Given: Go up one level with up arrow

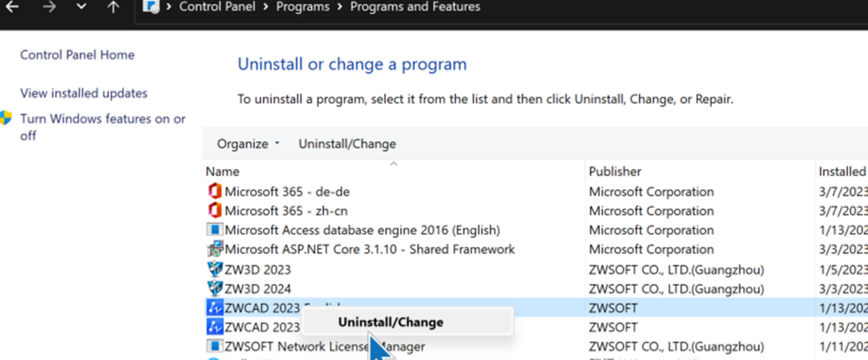Looking at the screenshot, I should 114,7.
